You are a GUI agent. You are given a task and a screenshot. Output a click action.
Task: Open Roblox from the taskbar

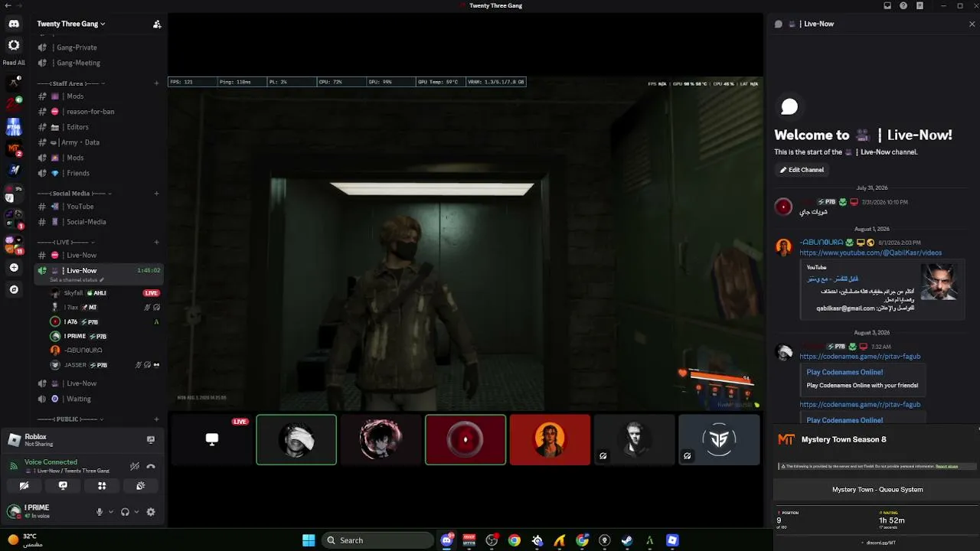tap(672, 540)
